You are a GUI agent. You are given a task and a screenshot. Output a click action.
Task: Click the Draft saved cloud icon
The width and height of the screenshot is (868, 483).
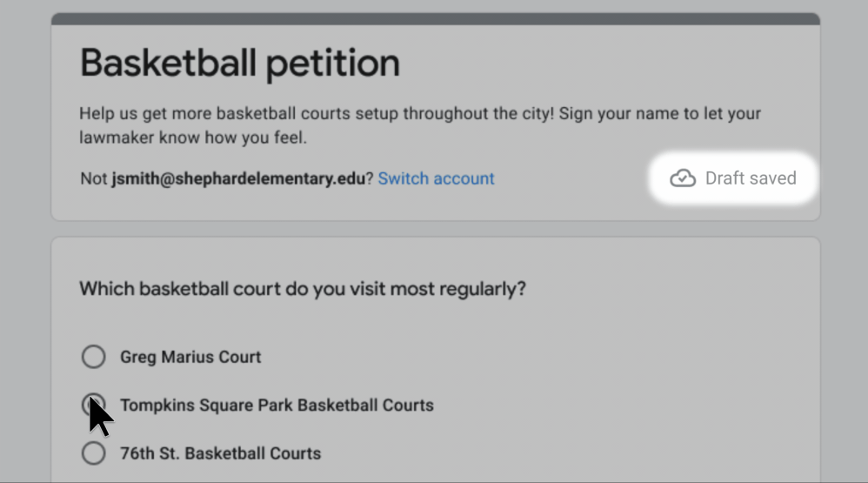pyautogui.click(x=683, y=178)
